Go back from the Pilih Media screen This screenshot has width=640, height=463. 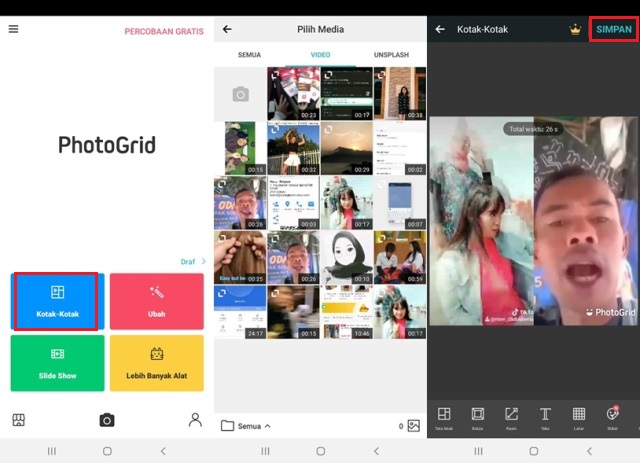pos(227,29)
